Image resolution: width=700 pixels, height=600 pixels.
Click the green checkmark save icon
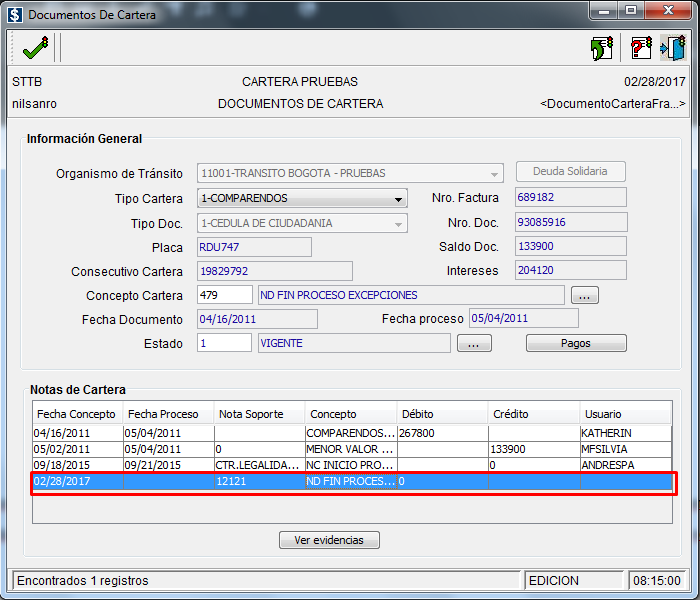pyautogui.click(x=34, y=47)
